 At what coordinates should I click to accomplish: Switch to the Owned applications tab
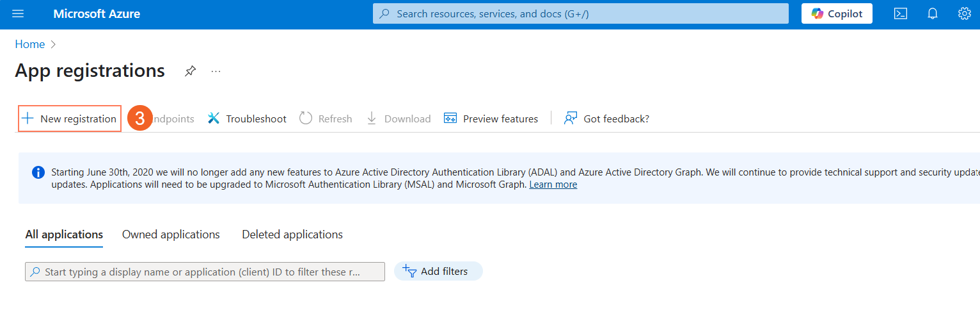coord(171,234)
